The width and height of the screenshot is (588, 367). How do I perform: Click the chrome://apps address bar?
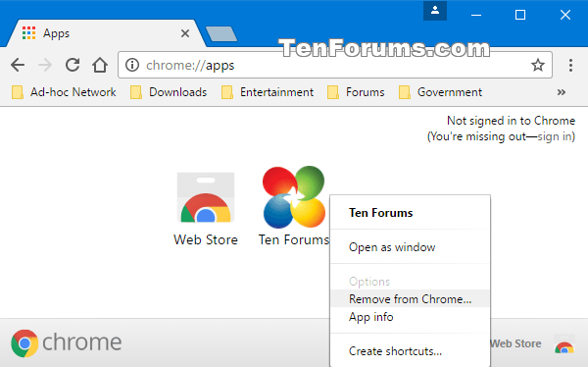[x=334, y=65]
